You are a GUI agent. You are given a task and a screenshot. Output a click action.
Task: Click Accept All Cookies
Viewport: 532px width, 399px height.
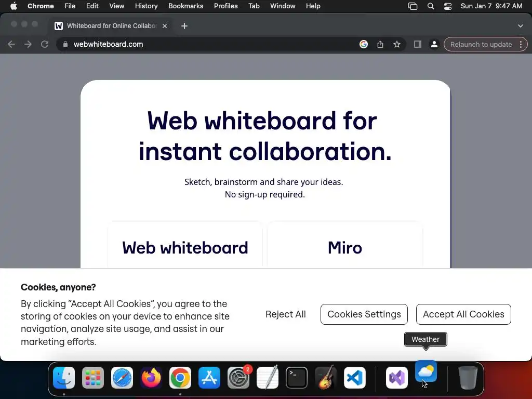(463, 314)
